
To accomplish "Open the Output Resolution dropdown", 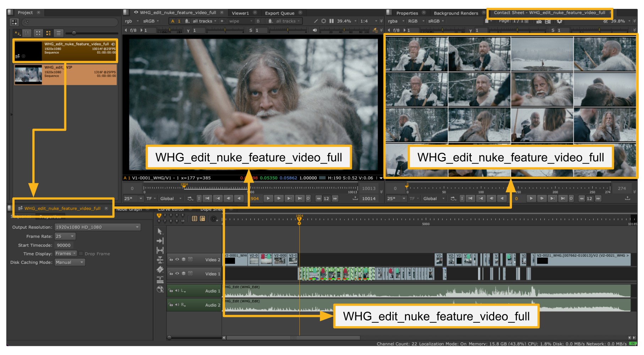I will (x=98, y=227).
